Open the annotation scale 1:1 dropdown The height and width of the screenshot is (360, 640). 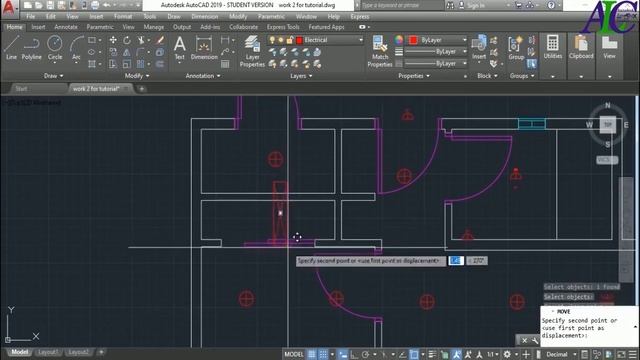pos(492,354)
